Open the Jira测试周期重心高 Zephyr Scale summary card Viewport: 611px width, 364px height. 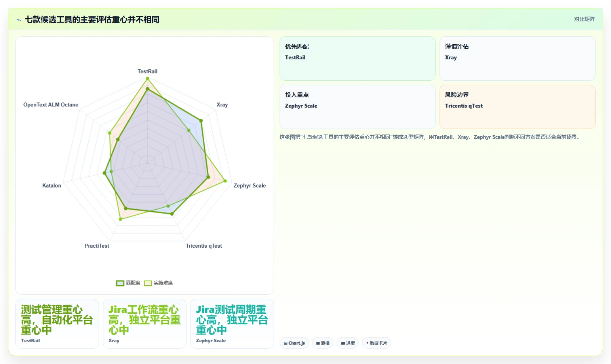[232, 324]
